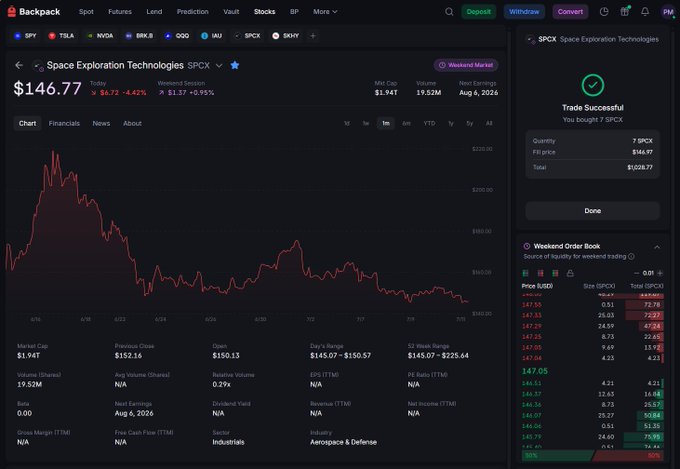Open the rewards gift icon
This screenshot has width=680, height=469.
[x=624, y=12]
